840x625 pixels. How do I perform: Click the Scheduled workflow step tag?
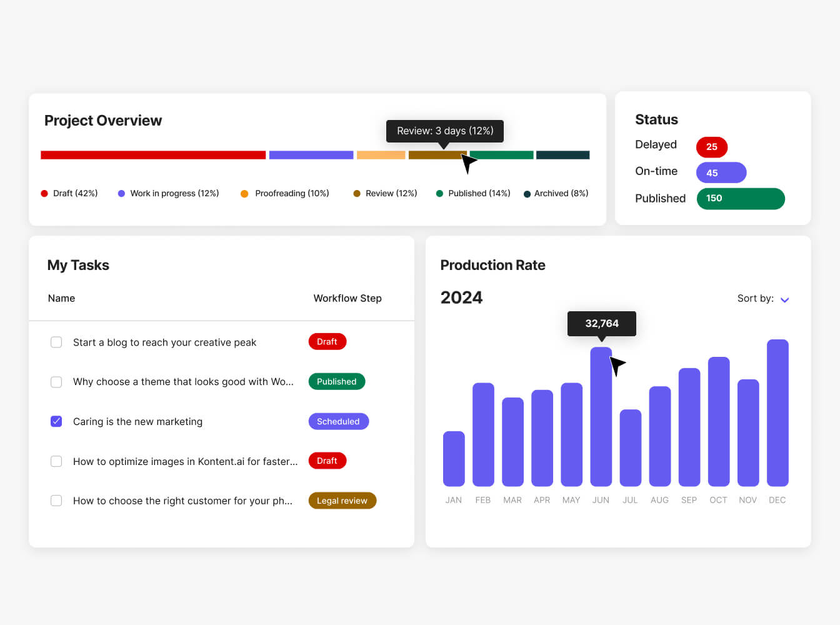338,421
